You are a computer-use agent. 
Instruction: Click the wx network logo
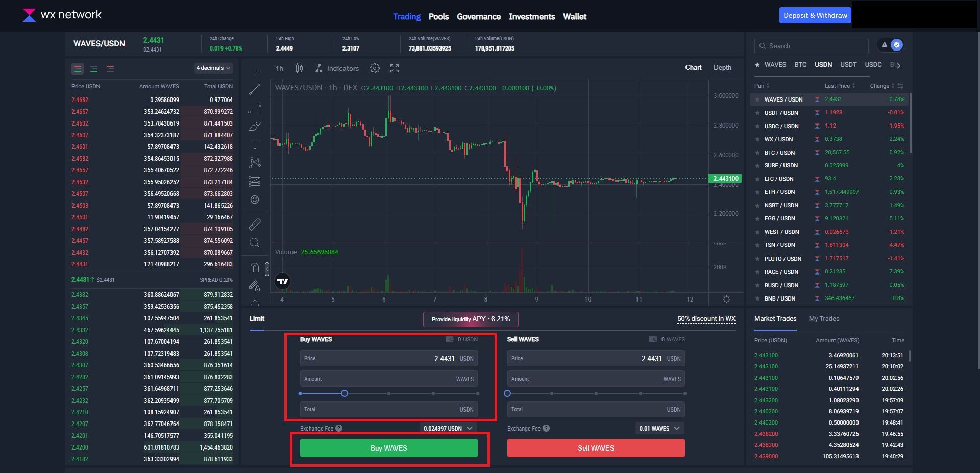[62, 15]
